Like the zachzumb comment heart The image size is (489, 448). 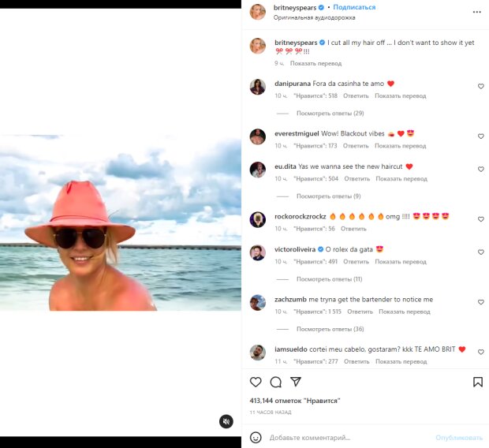pyautogui.click(x=481, y=302)
